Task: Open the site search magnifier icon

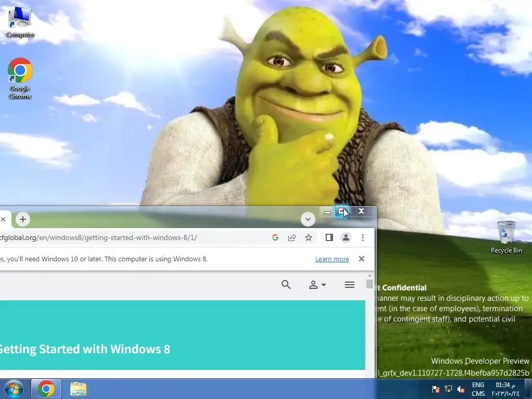Action: pyautogui.click(x=286, y=284)
